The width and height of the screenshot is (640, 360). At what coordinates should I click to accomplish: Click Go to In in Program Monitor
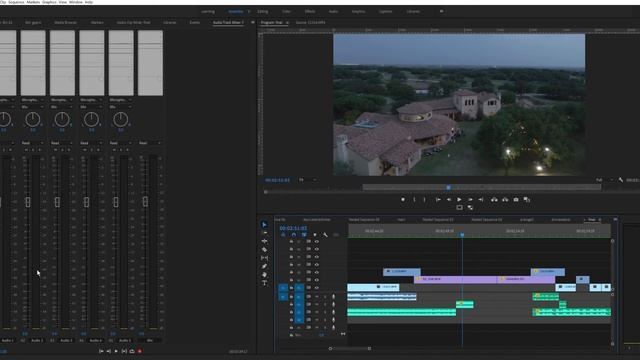pos(438,200)
